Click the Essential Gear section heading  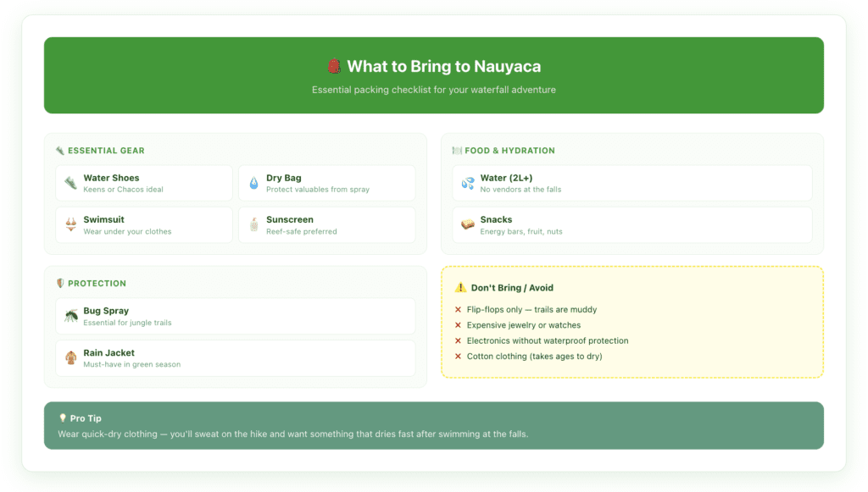[106, 151]
